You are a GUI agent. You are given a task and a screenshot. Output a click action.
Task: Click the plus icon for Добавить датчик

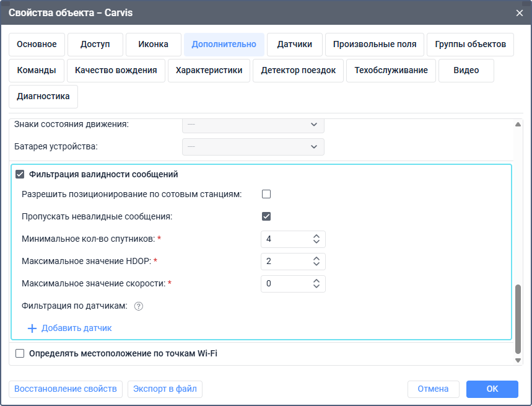(x=33, y=328)
